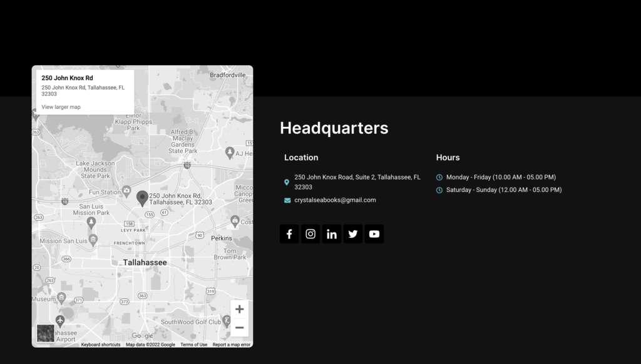Open the Facebook social icon
This screenshot has height=364, width=641.
[x=289, y=234]
